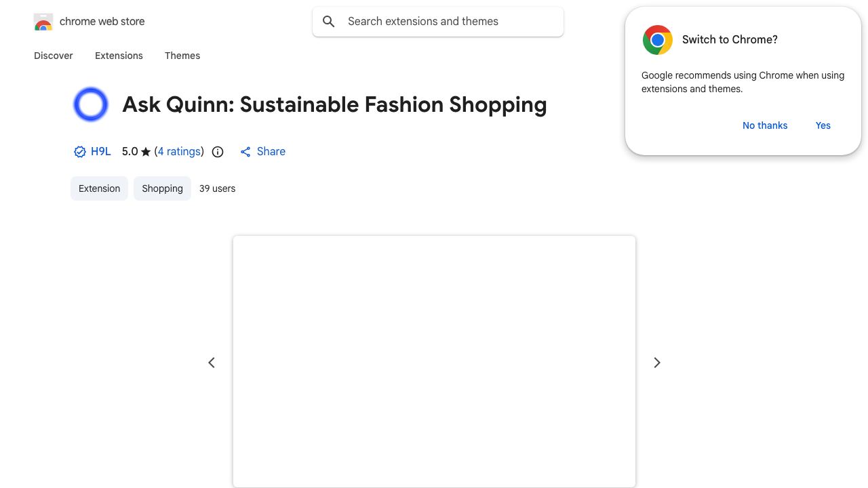868x488 pixels.
Task: Click the Share link text
Action: [x=271, y=152]
